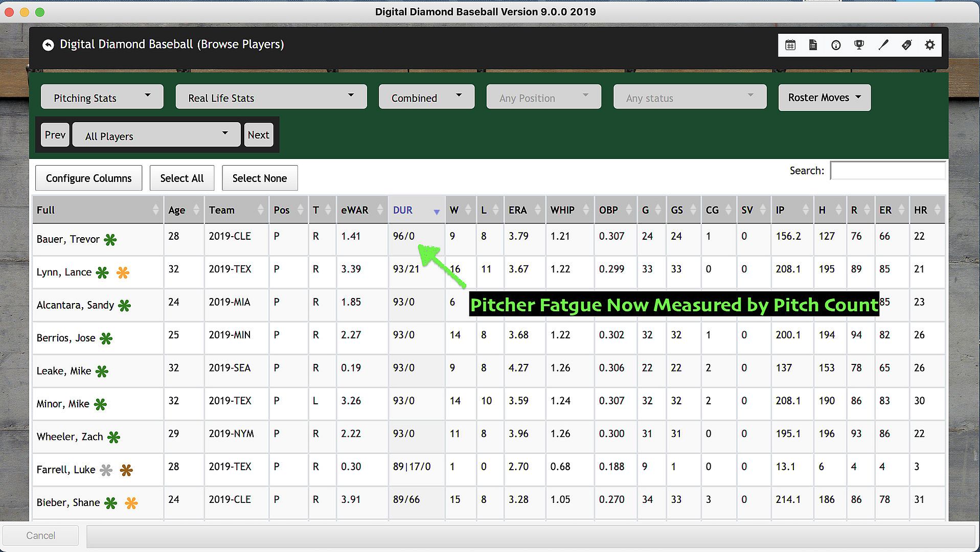Click the Prev button

point(55,135)
